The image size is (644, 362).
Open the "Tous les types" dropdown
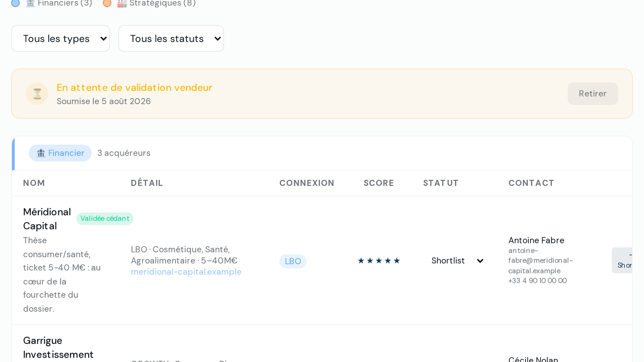(x=60, y=39)
